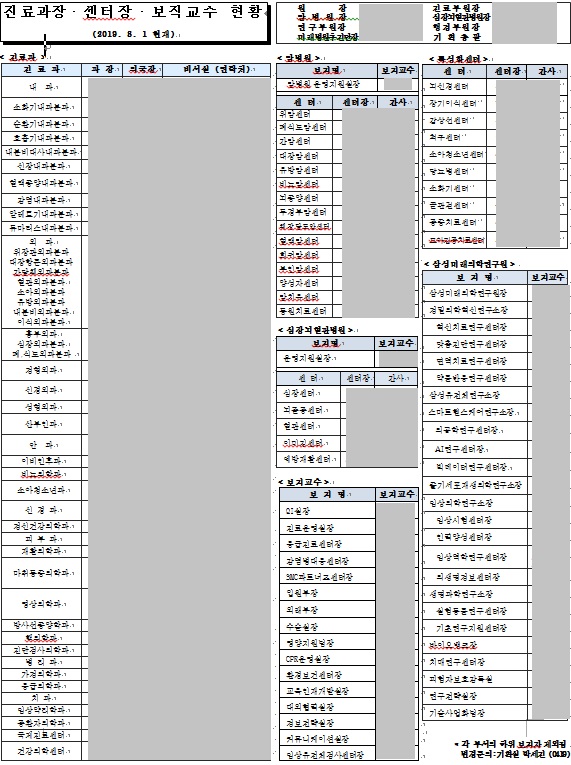
Task: Select the 소화기내과분과 row cell
Action: [41, 107]
